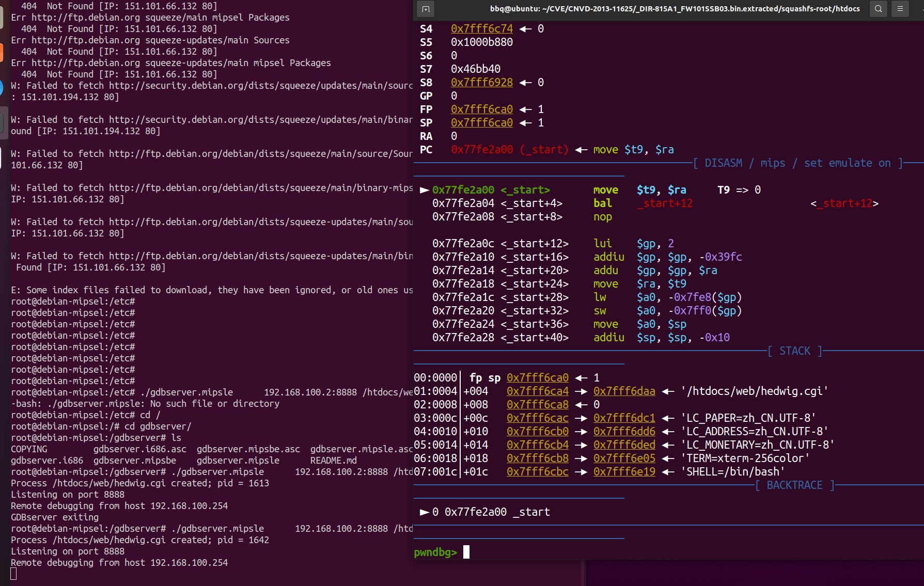Click the 'lui $gp, 2' instruction line
The image size is (924, 586).
coord(634,244)
